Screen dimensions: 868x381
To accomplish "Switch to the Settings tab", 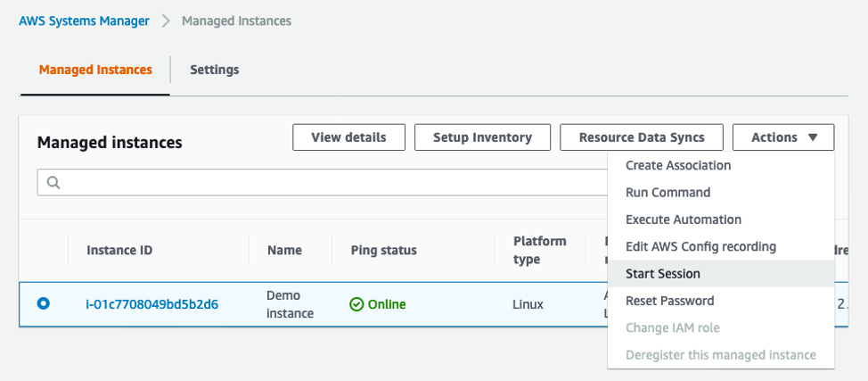I will [x=214, y=70].
